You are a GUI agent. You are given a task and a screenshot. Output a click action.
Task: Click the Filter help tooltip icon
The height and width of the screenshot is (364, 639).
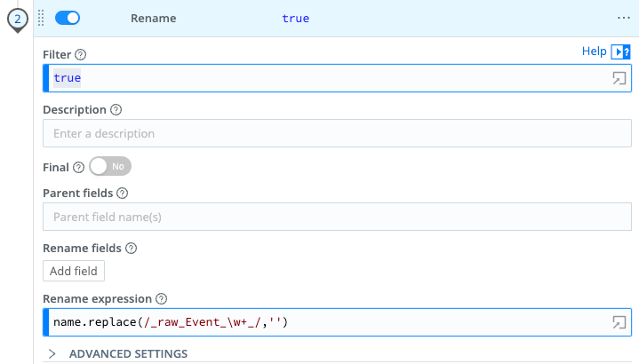click(x=81, y=55)
